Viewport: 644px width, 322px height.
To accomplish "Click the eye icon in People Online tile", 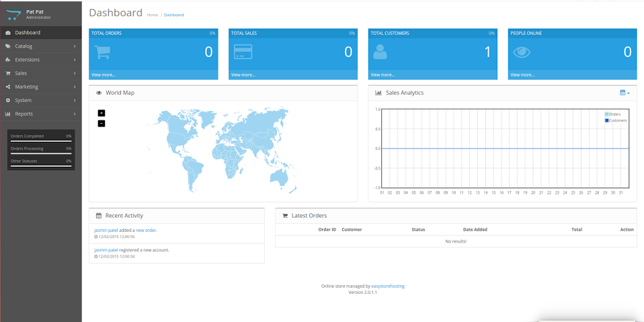I will click(x=522, y=52).
